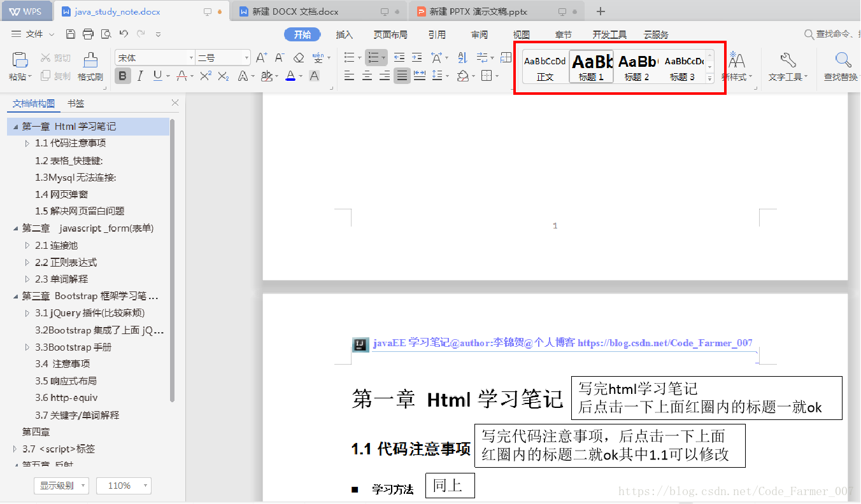Click the Decrease Indent icon
Screen dimensions: 861x504
(399, 58)
